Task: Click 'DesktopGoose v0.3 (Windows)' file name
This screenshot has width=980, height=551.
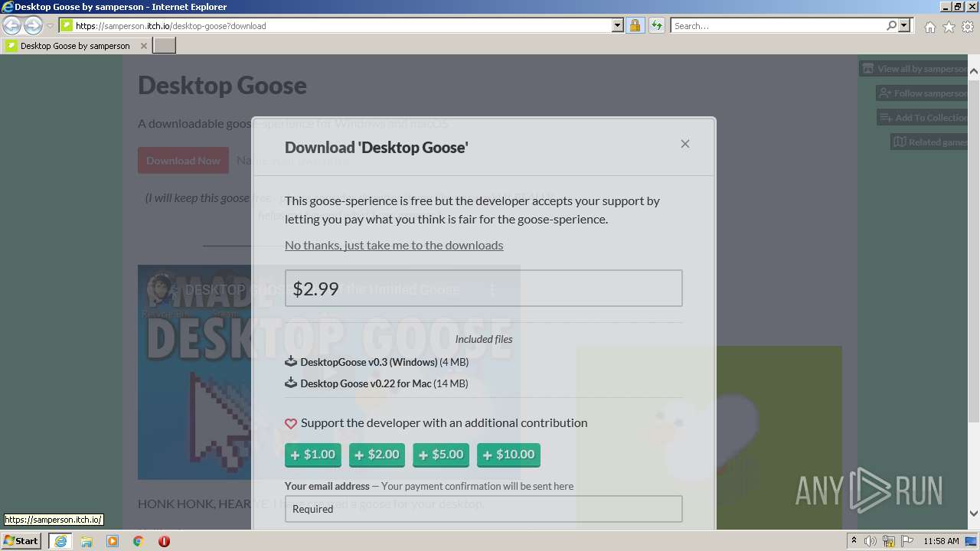Action: pyautogui.click(x=369, y=362)
